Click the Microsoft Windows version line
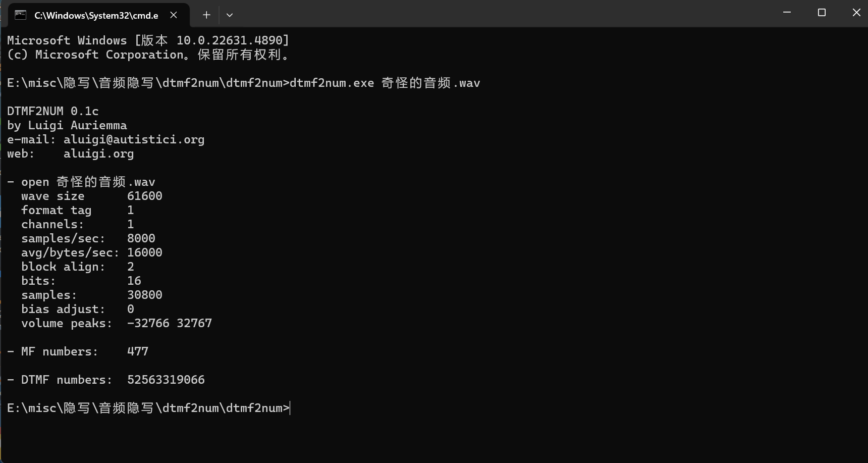 point(148,40)
